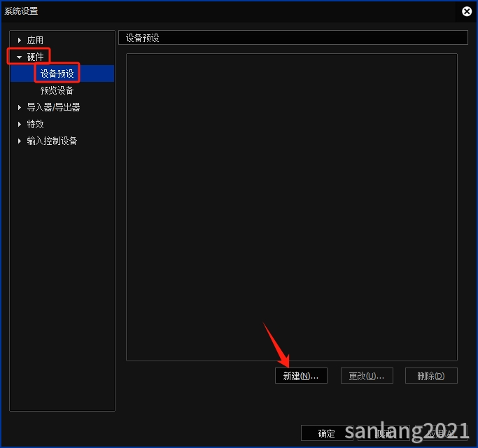This screenshot has height=448, width=478.
Task: Select 预览设备 under 硬件
Action: [x=57, y=90]
